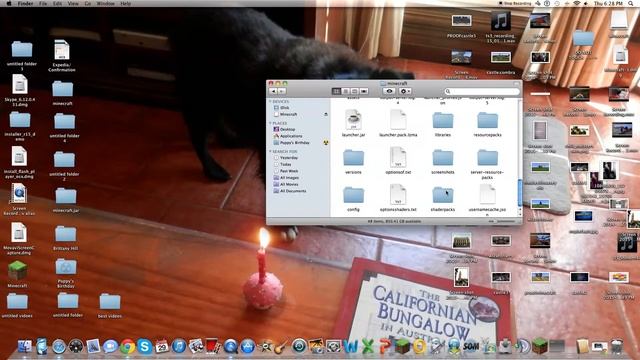Select the resourcepacks folder
640x360 pixels.
(487, 120)
